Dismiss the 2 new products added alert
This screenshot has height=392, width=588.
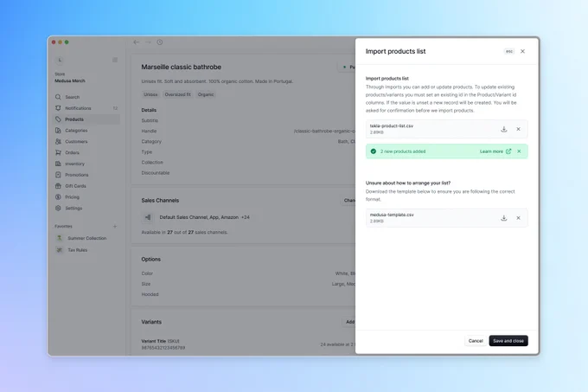[519, 151]
